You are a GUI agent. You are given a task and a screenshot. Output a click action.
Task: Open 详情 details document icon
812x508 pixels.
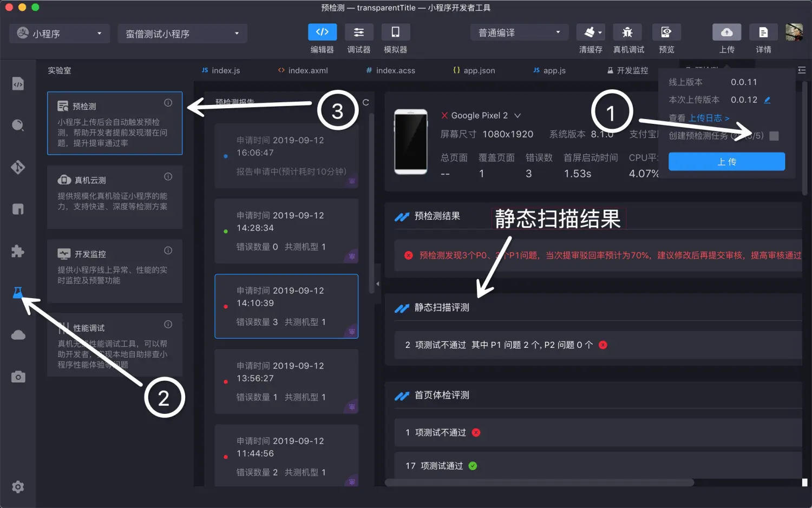tap(763, 32)
